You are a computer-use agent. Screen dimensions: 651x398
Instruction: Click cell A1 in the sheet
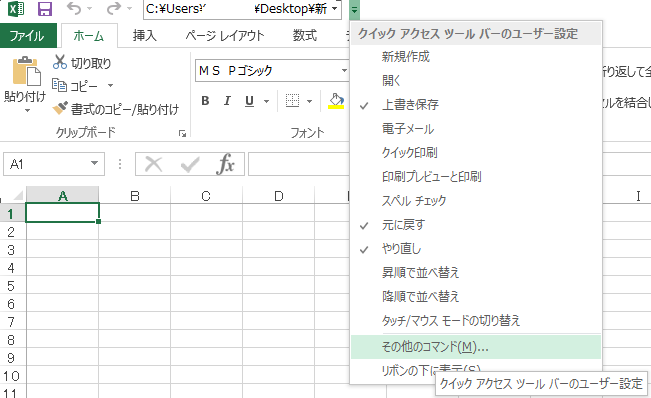62,213
